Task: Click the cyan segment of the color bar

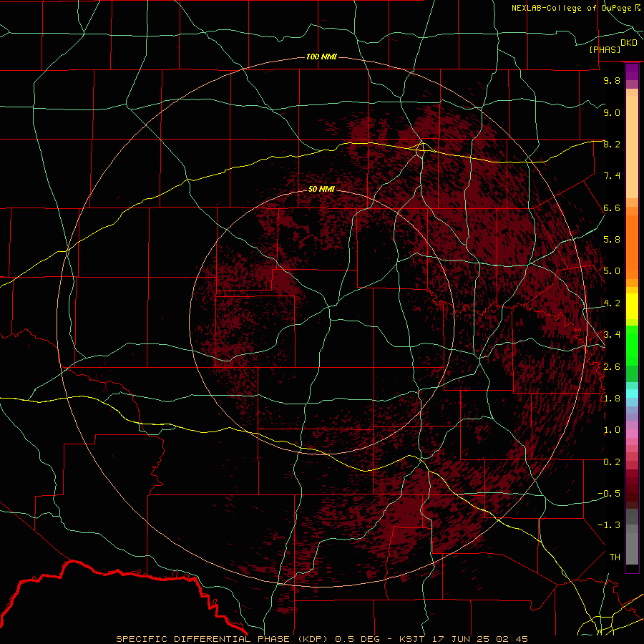Action: (x=632, y=394)
